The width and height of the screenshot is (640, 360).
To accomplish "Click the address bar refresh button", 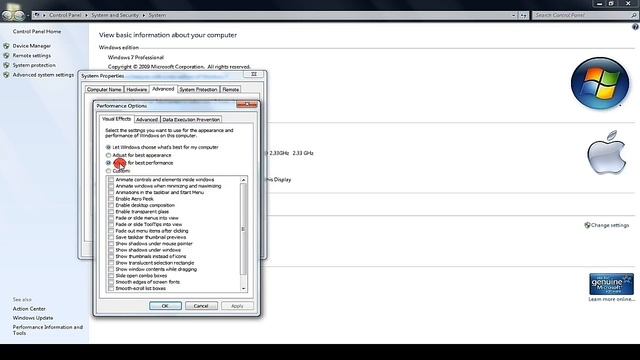I will [x=523, y=15].
